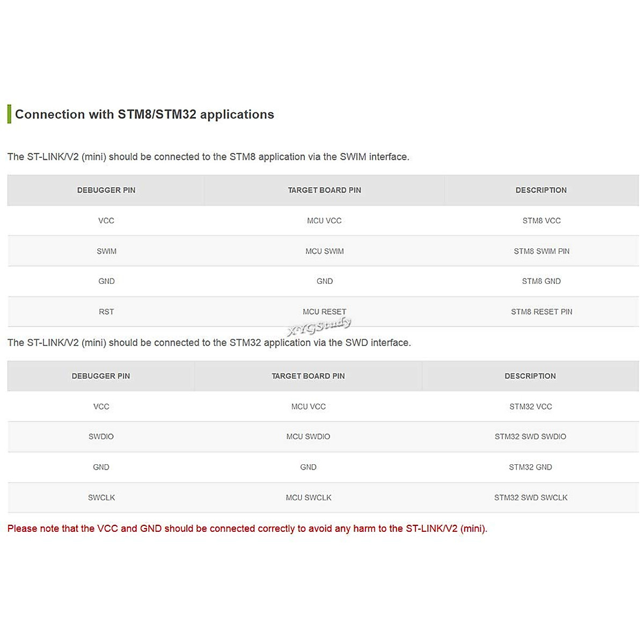Click DEBUGGER PIN header in STM8 table
The width and height of the screenshot is (644, 644).
106,190
